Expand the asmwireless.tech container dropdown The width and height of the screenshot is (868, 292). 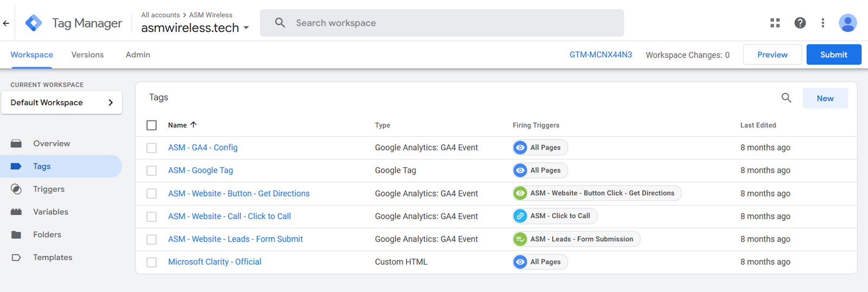click(x=246, y=28)
